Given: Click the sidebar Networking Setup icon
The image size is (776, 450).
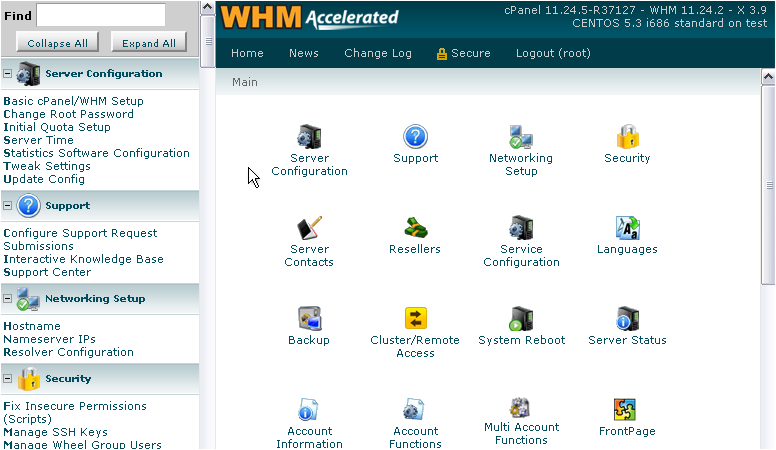Looking at the screenshot, I should coord(28,299).
